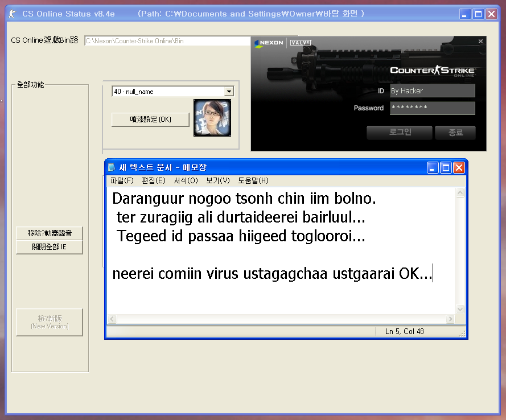Click the line 'Daranguur nogoo tsonh chin iim bolno.'

[244, 199]
